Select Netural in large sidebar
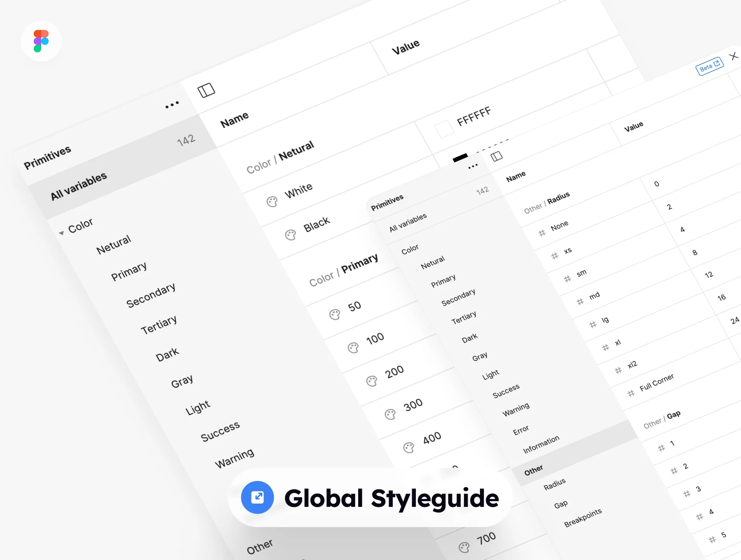This screenshot has width=741, height=560. [x=114, y=245]
